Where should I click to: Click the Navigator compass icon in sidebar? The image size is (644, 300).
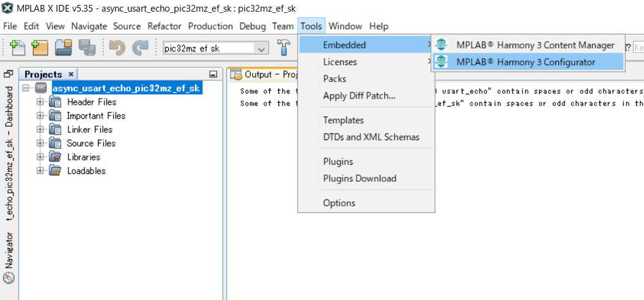(x=9, y=277)
